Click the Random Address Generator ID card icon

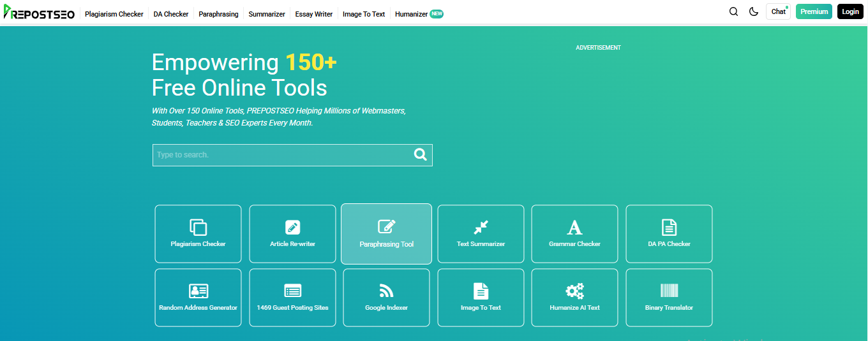tap(198, 291)
